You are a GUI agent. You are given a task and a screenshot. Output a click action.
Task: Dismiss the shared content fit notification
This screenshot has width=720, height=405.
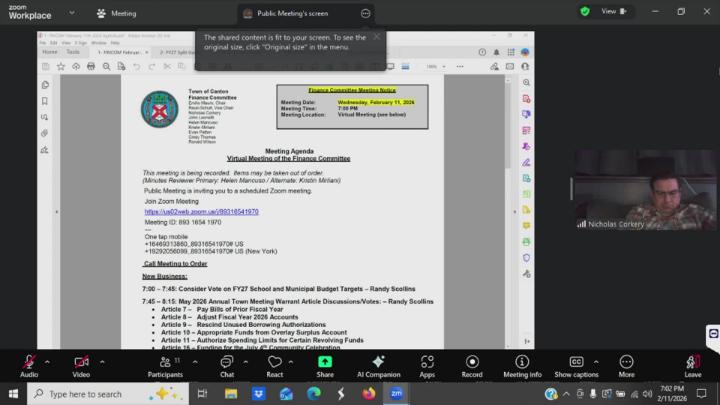pos(377,37)
